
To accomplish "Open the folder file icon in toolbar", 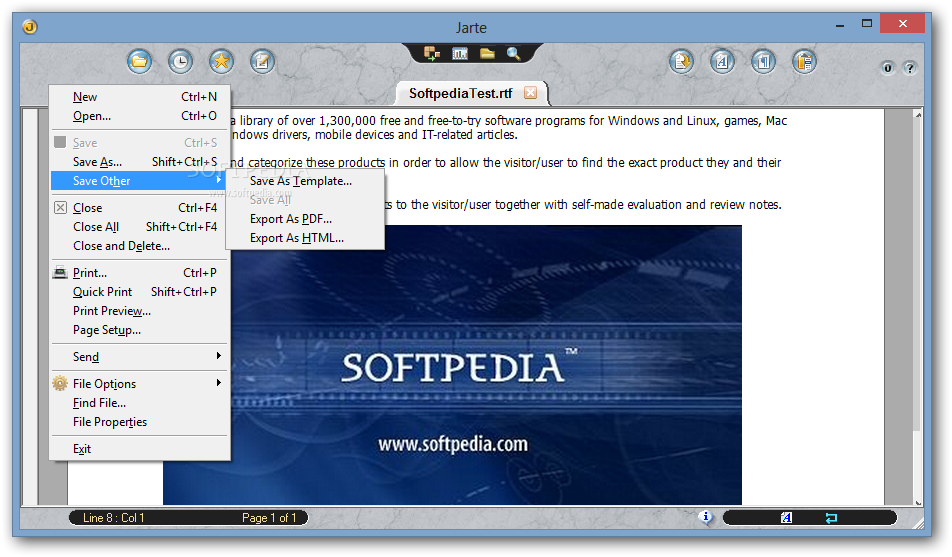I will 140,61.
